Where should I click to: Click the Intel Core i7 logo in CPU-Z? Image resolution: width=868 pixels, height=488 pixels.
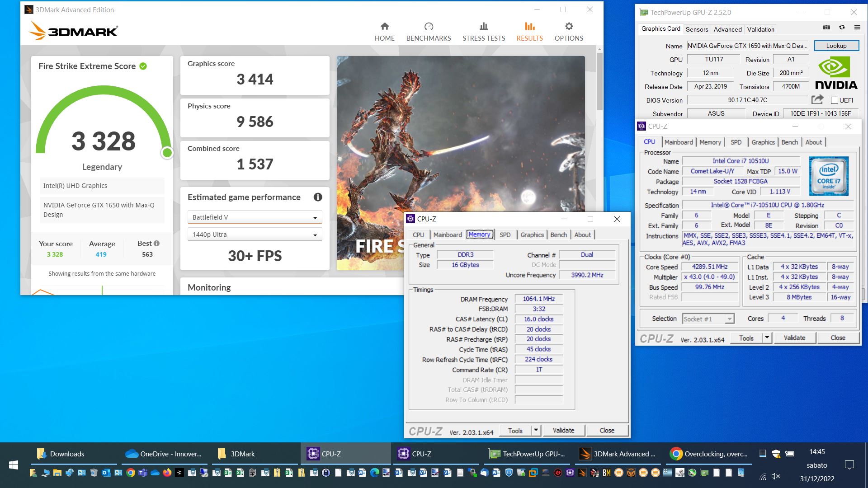click(829, 176)
